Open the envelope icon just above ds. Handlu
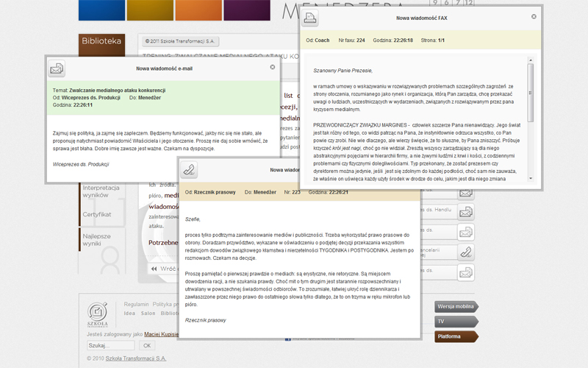The height and width of the screenshot is (368, 588). coord(466,193)
